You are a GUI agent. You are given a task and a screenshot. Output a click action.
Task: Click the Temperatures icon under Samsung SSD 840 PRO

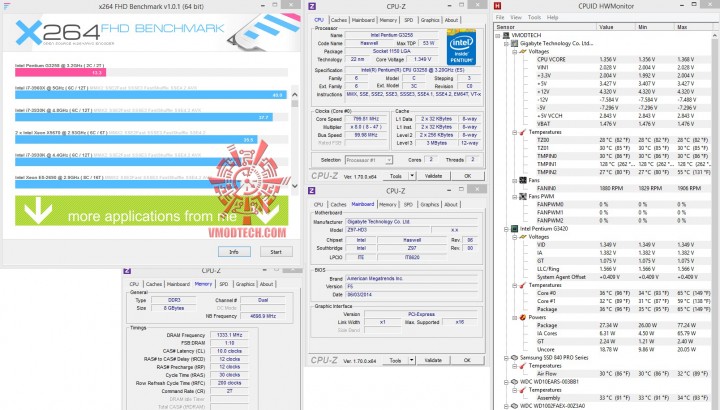[523, 366]
